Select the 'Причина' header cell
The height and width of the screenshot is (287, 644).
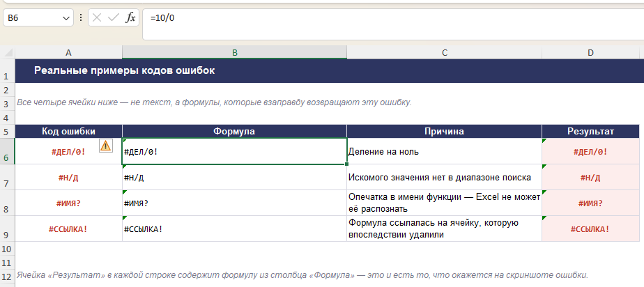[445, 132]
